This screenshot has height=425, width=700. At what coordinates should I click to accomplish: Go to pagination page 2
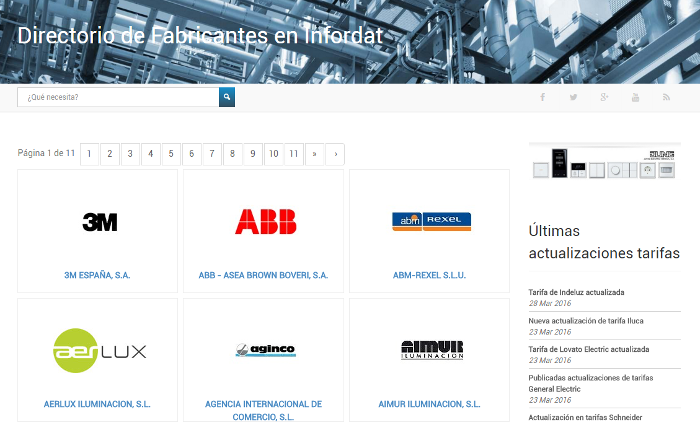click(x=110, y=154)
